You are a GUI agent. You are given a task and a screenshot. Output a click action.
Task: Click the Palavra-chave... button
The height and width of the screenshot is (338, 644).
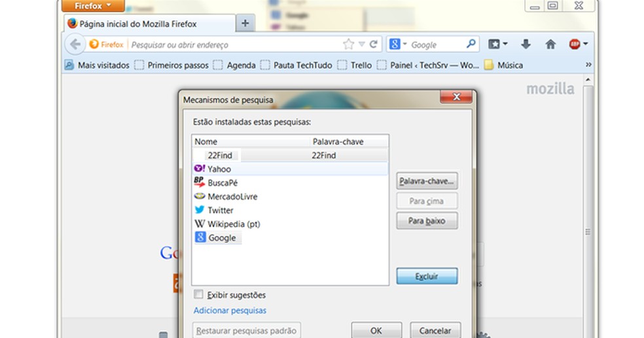coord(427,181)
